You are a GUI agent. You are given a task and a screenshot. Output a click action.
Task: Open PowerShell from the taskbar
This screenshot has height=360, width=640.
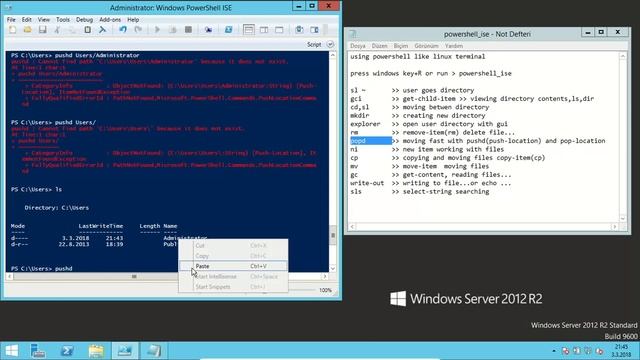coord(67,351)
